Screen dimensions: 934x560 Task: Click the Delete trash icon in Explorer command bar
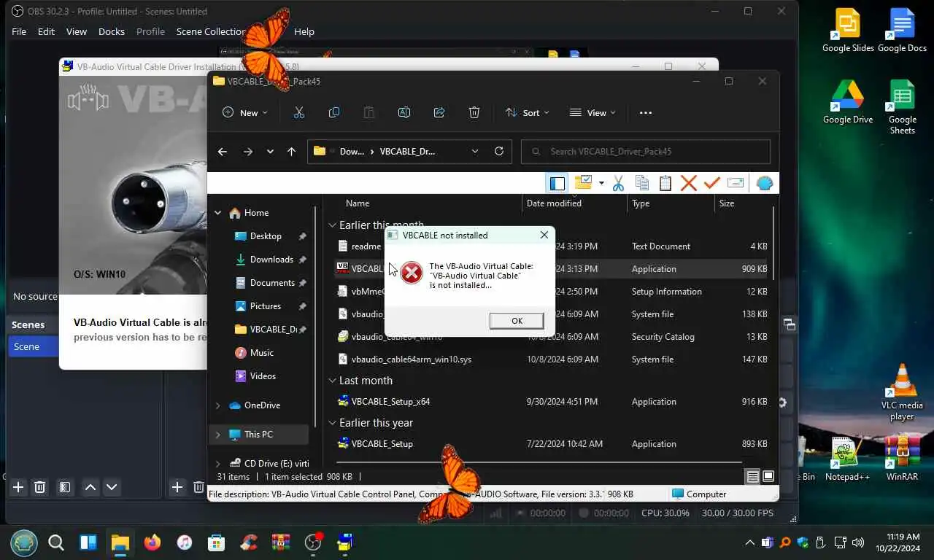pos(474,112)
